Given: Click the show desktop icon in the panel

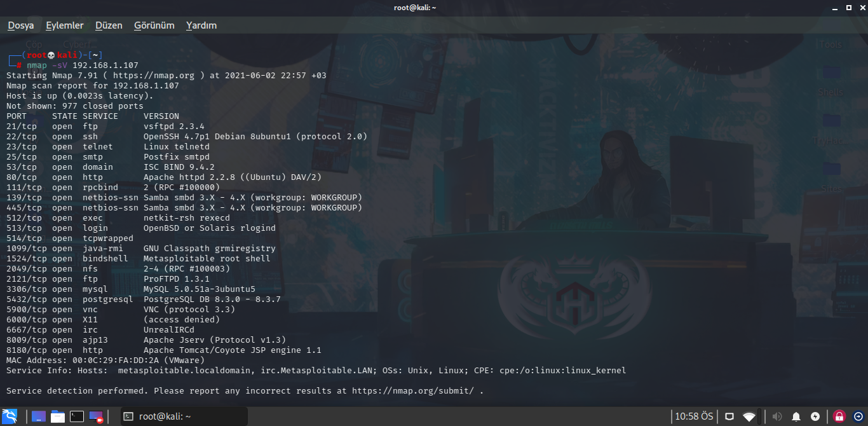Looking at the screenshot, I should coord(39,416).
